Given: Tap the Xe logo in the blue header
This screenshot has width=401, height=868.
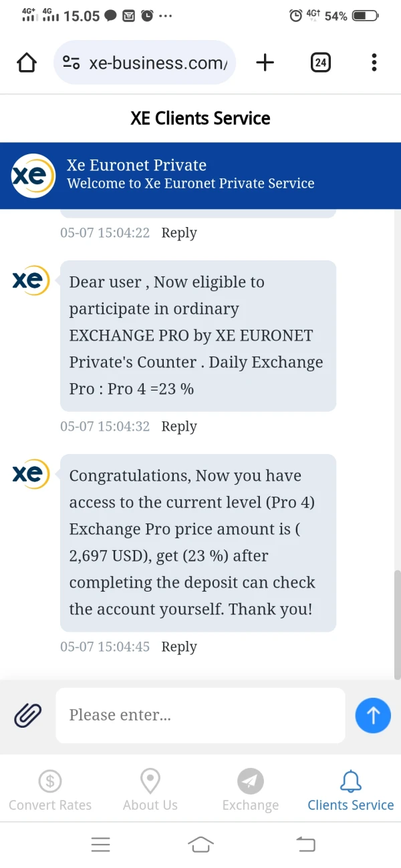Looking at the screenshot, I should (33, 176).
